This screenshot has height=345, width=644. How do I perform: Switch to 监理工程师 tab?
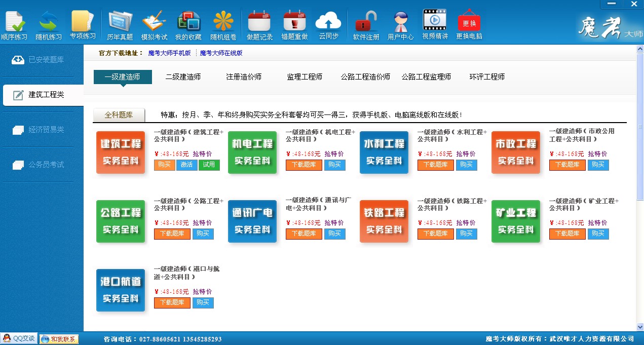(x=305, y=77)
